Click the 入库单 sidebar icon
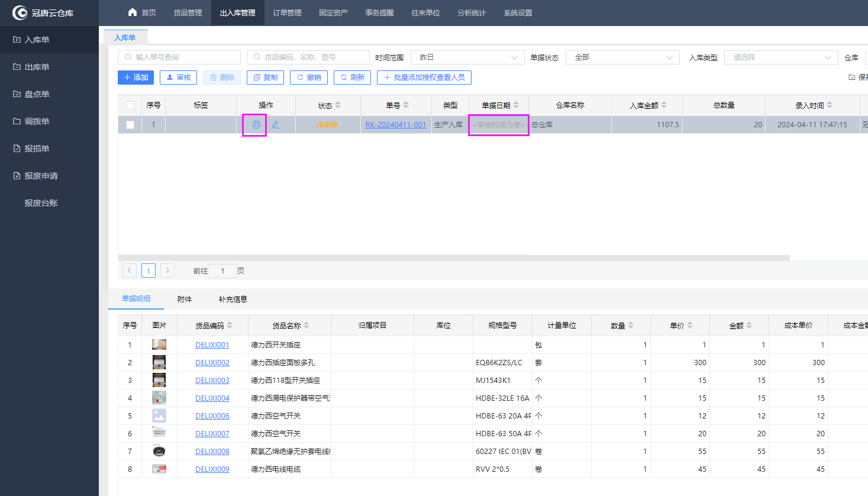Viewport: 868px width, 496px height. coord(17,40)
